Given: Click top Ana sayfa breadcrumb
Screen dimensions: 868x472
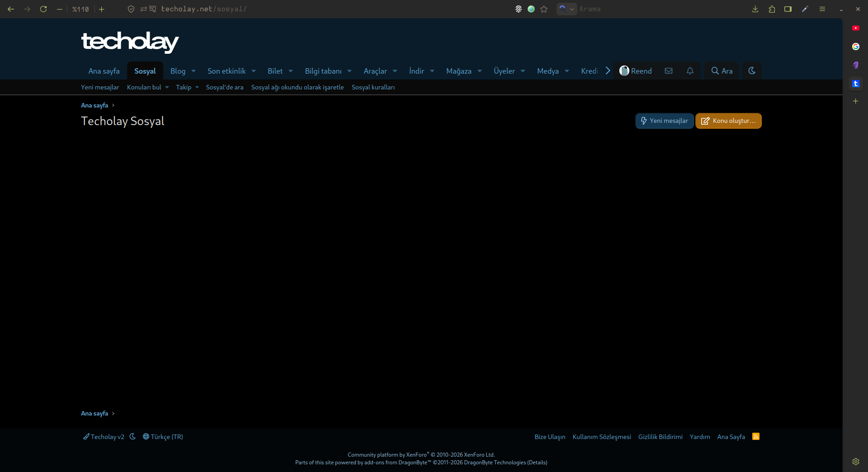Looking at the screenshot, I should 94,105.
